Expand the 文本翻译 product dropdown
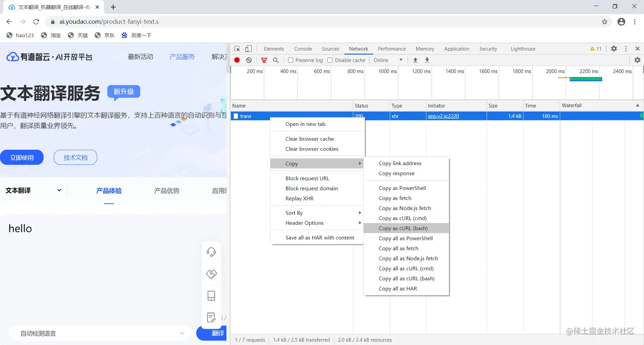 [x=34, y=191]
